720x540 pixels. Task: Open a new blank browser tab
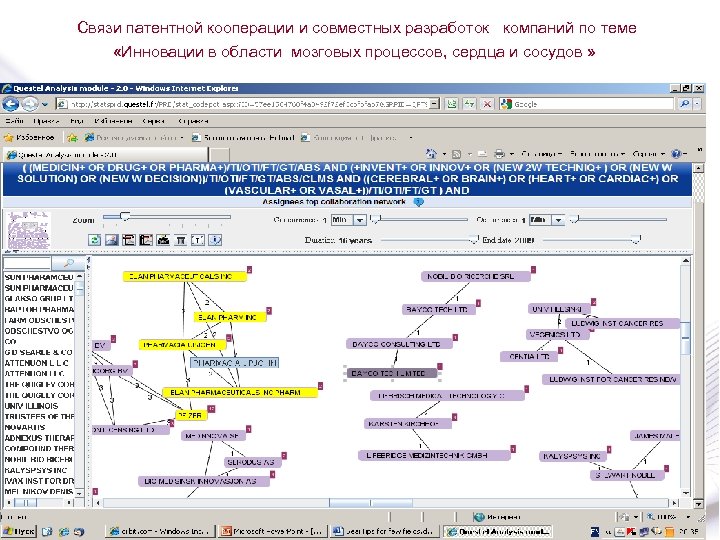pyautogui.click(x=219, y=155)
